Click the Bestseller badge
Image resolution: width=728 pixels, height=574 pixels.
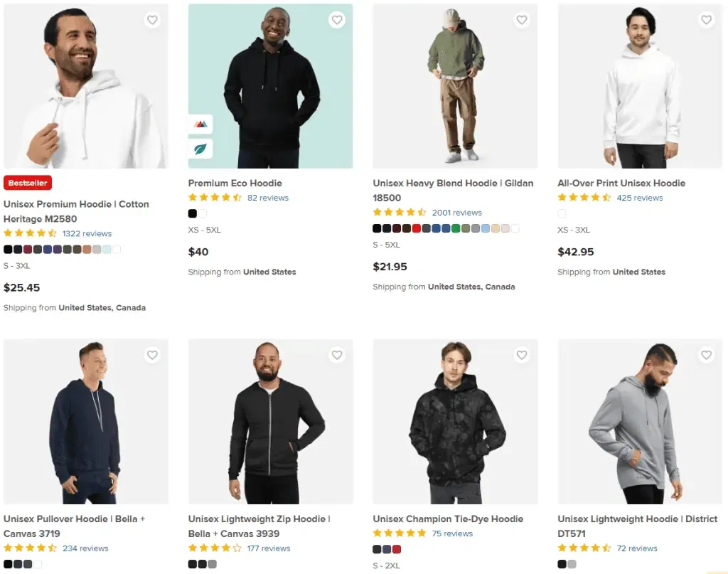pos(28,183)
